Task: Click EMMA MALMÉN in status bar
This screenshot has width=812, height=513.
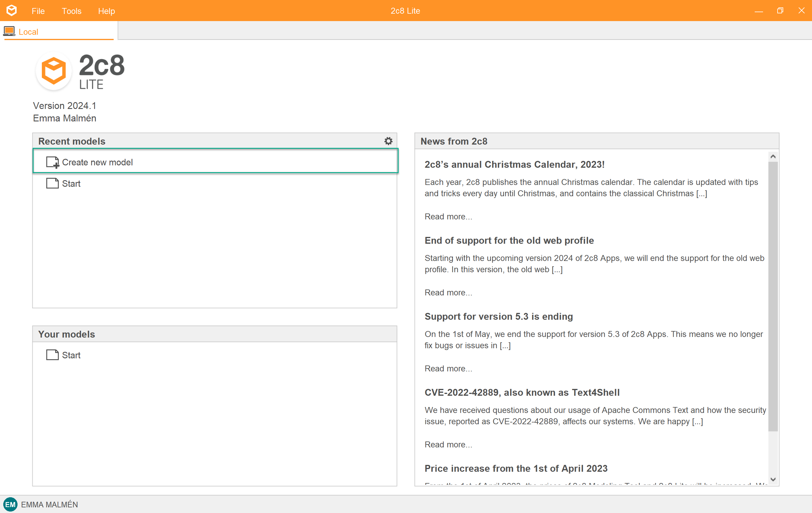Action: tap(49, 505)
